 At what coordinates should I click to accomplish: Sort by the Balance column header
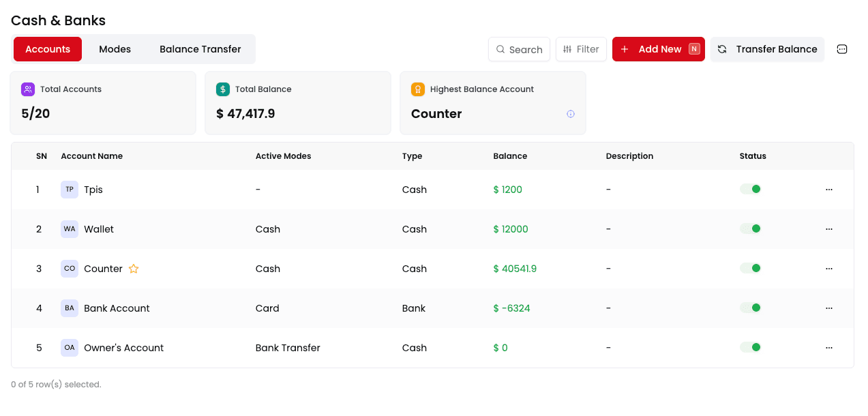click(x=510, y=156)
